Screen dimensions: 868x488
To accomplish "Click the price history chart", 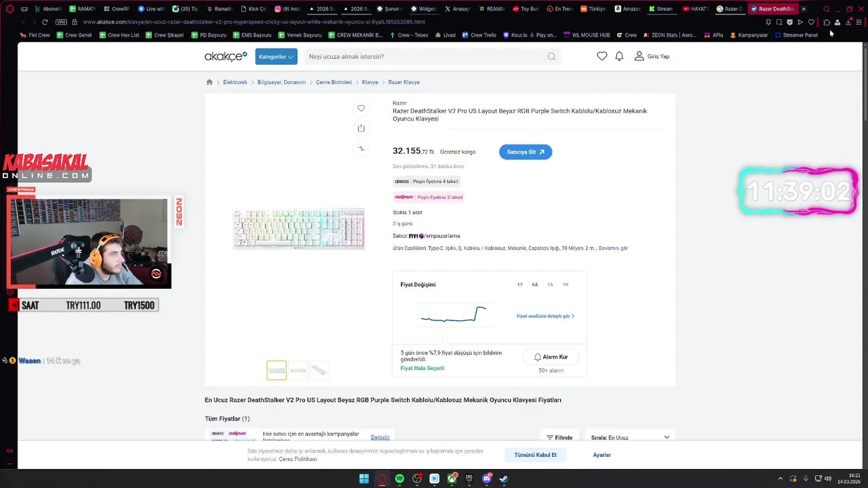I will point(453,314).
